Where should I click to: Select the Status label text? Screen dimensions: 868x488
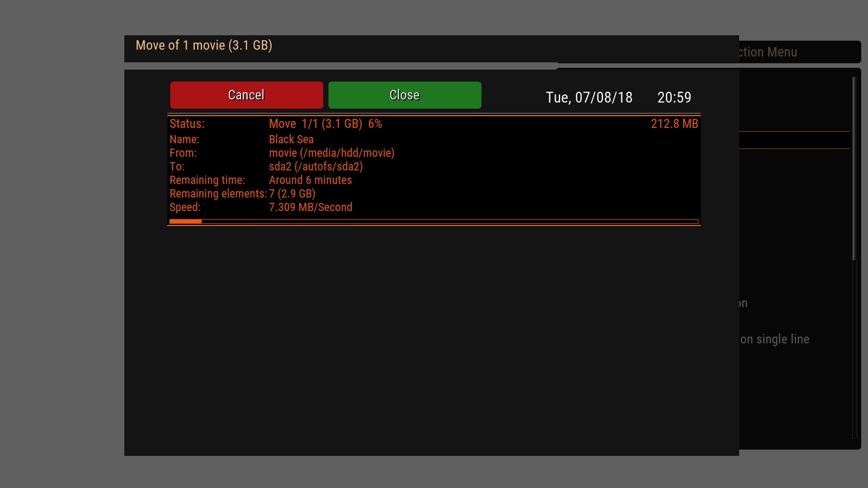[x=187, y=124]
